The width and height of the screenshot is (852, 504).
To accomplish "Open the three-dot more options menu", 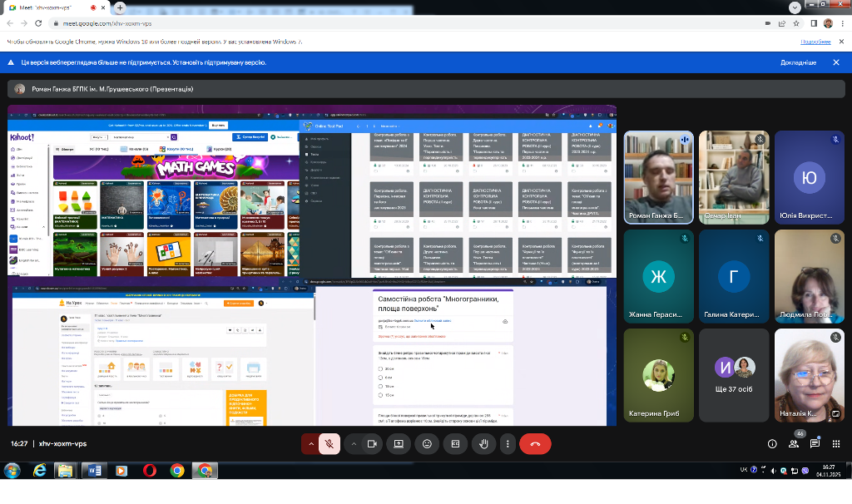I will coord(507,444).
